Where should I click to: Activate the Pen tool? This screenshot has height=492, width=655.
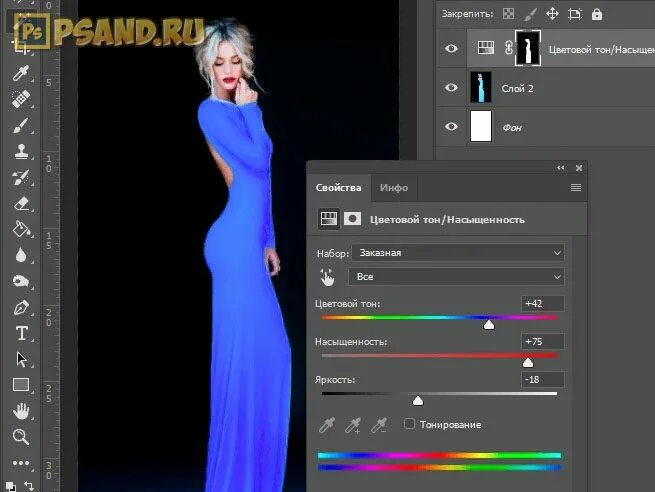point(20,307)
